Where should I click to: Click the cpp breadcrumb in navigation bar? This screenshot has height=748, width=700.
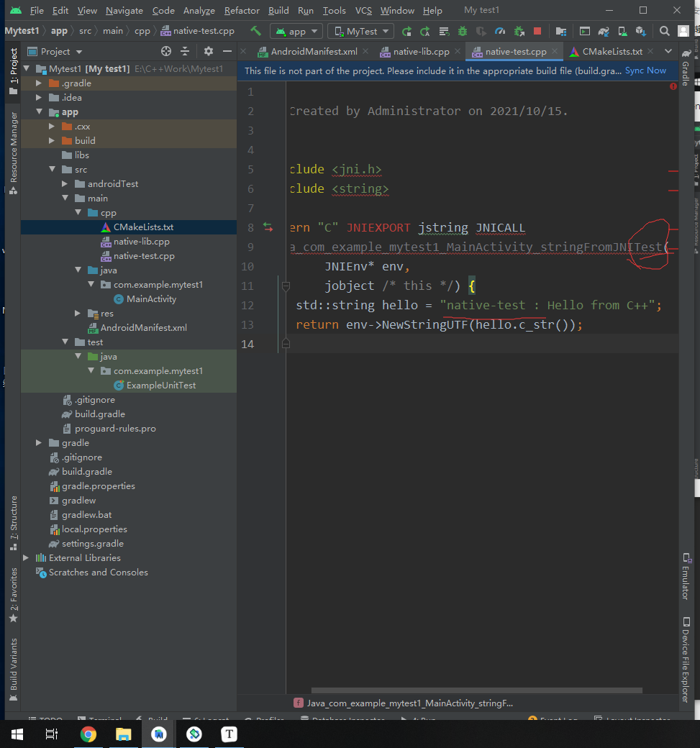[142, 31]
